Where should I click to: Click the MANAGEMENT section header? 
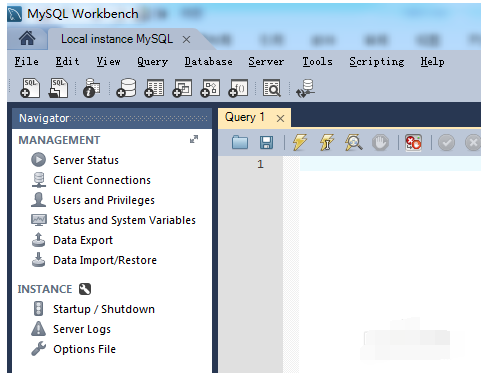[59, 140]
